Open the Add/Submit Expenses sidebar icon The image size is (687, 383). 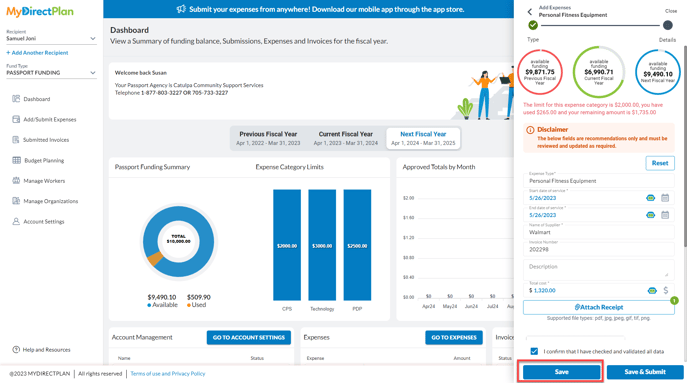point(16,119)
